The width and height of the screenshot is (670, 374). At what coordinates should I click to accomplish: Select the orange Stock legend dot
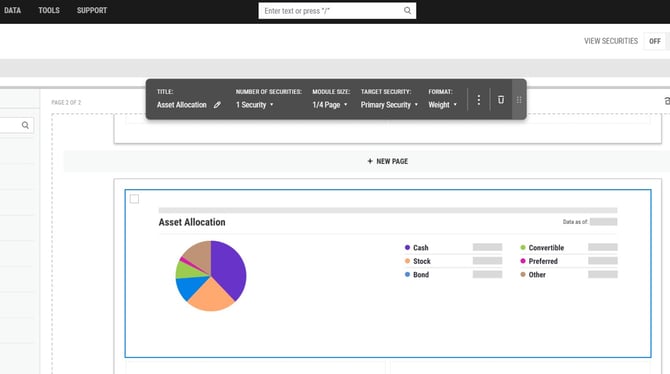coord(407,261)
